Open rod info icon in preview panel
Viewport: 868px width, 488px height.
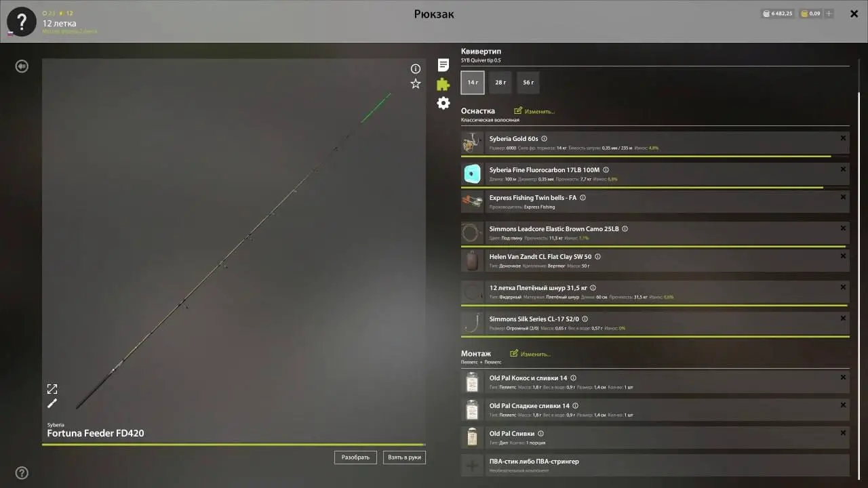(416, 68)
